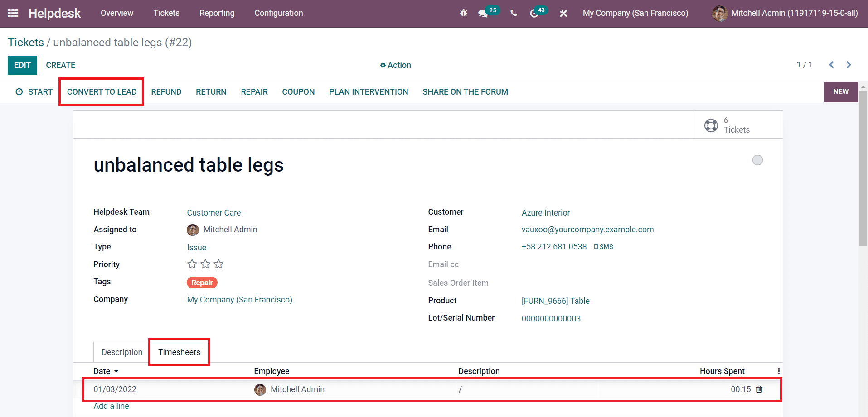Set priority with the first star
The height and width of the screenshot is (417, 868).
[x=192, y=264]
